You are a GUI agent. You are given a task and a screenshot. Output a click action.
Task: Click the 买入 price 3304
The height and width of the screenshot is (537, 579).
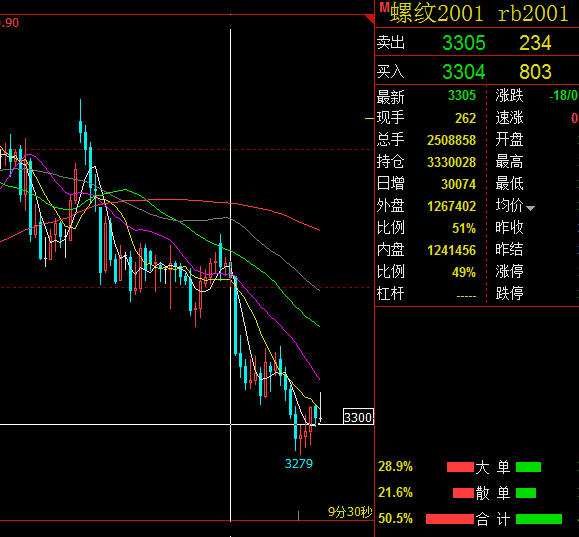(x=463, y=72)
